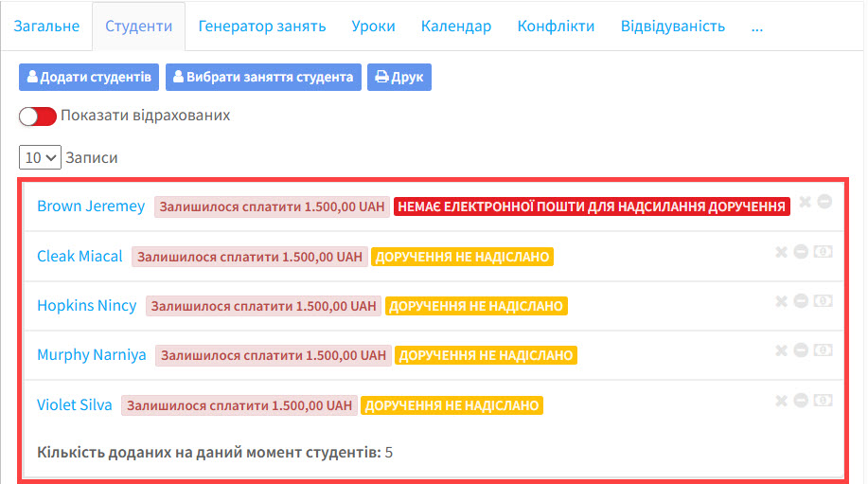Open the Cleak Miacal student link
This screenshot has height=484, width=868.
pyautogui.click(x=80, y=257)
